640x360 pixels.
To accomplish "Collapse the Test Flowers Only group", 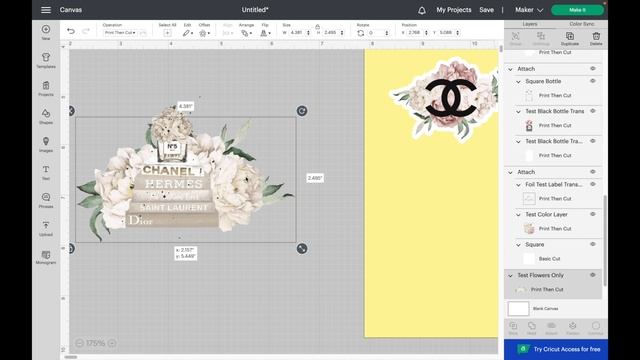I will tap(510, 276).
